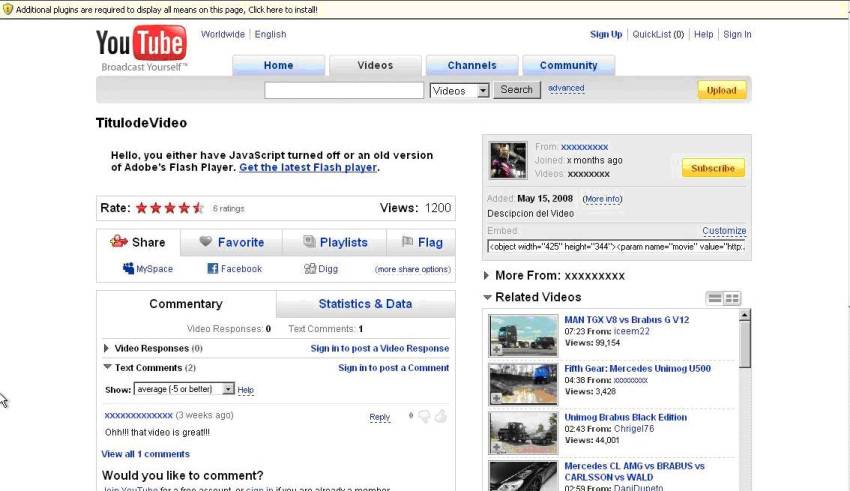Image resolution: width=850 pixels, height=491 pixels.
Task: Click the English language link
Action: click(271, 34)
